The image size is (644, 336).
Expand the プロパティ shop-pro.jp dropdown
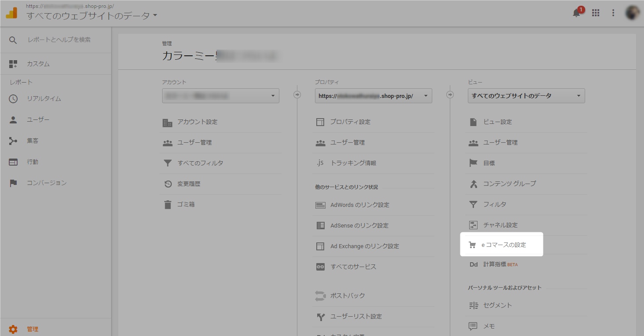coord(373,96)
